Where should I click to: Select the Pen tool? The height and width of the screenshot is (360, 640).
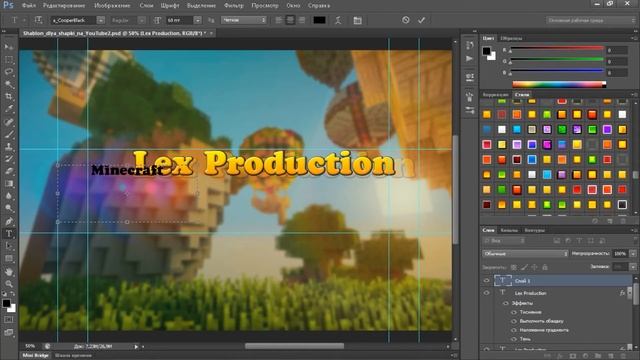tap(9, 221)
